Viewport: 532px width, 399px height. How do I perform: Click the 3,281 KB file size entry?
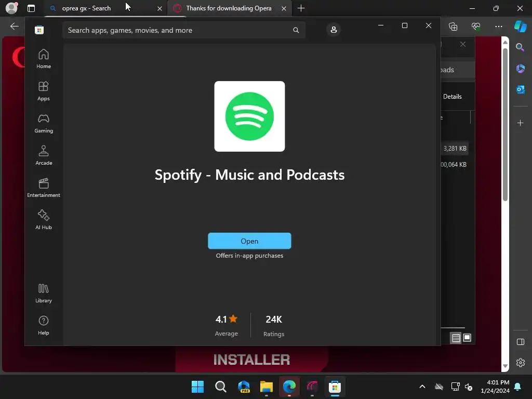click(x=455, y=149)
